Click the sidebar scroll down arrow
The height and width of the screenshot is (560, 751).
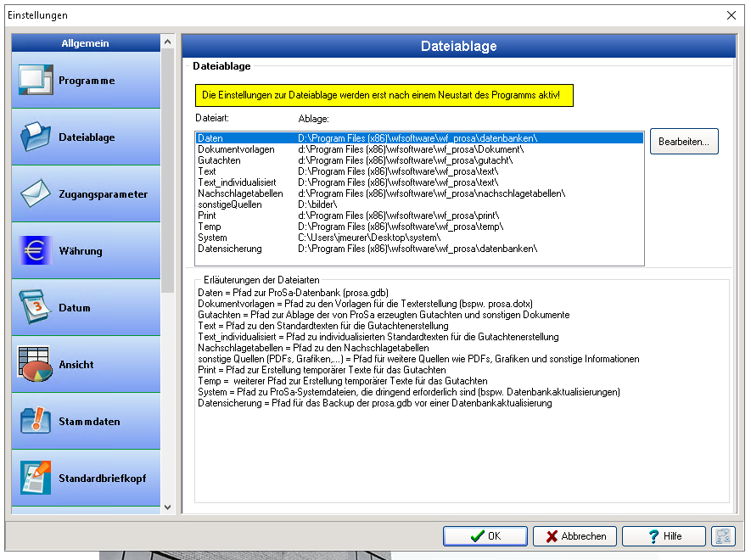(168, 507)
